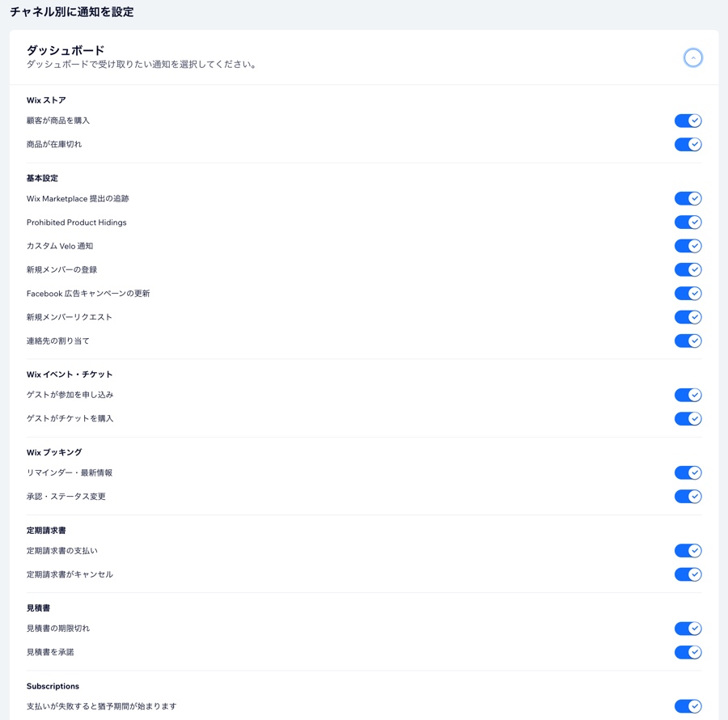Collapse the ダッシュボード section chevron
Viewport: 728px width, 720px height.
(x=692, y=58)
